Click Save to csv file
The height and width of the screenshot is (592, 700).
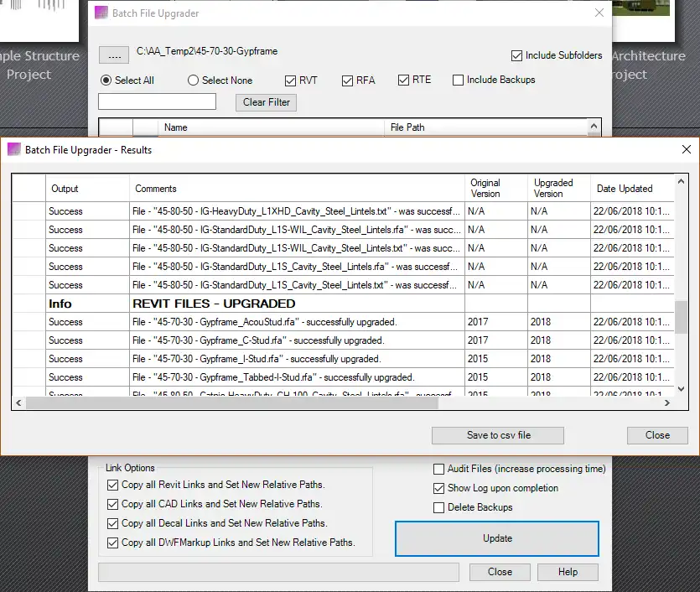496,435
